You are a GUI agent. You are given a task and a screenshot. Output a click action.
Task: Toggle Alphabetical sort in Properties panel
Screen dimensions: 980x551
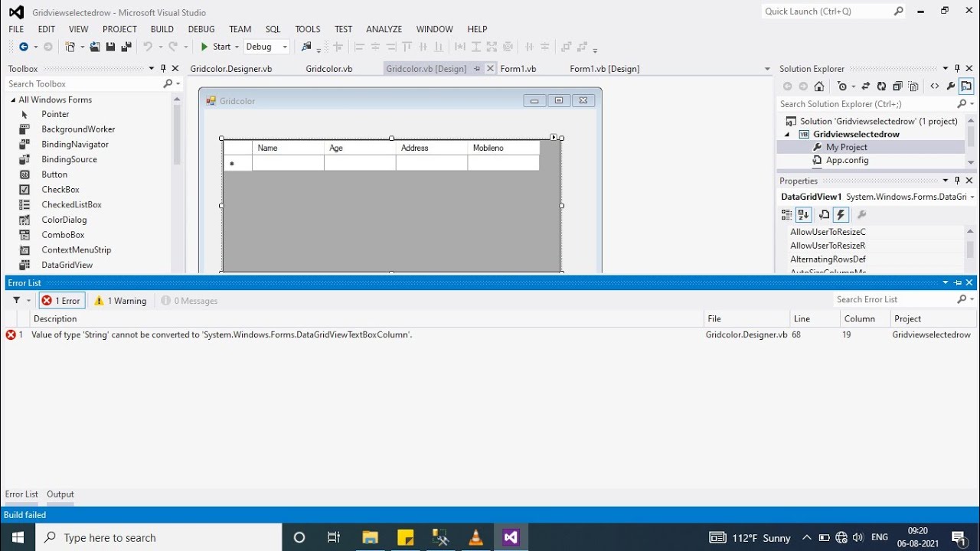pyautogui.click(x=803, y=215)
